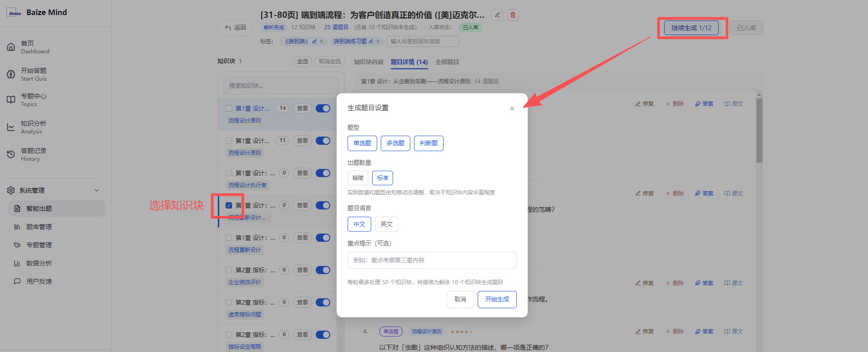Open 题库管理 in the sidebar
Viewport: 868px width, 352px height.
pos(57,227)
